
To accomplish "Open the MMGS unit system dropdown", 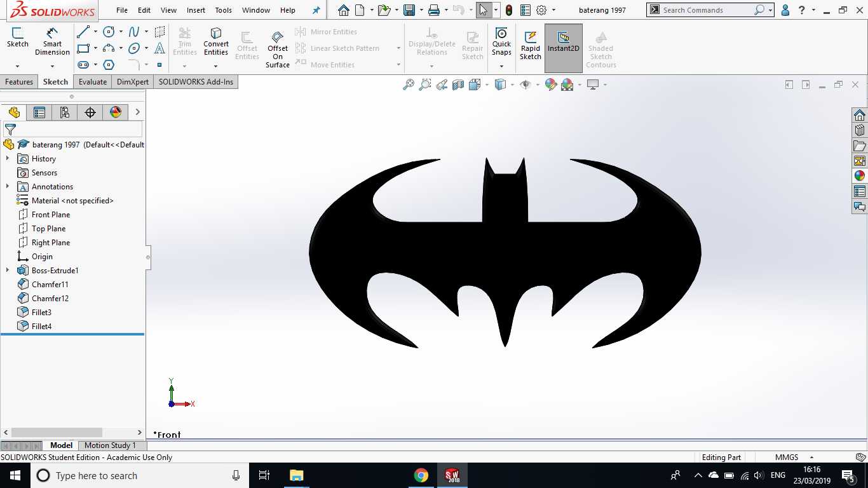I will coord(794,457).
